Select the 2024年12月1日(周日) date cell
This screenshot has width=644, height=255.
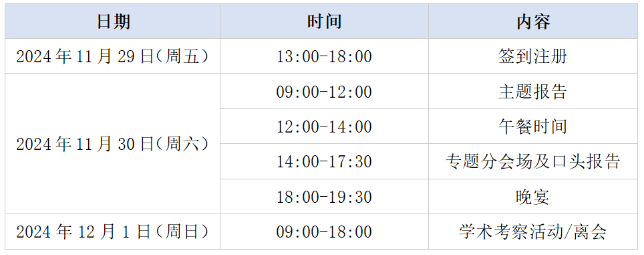pos(112,232)
